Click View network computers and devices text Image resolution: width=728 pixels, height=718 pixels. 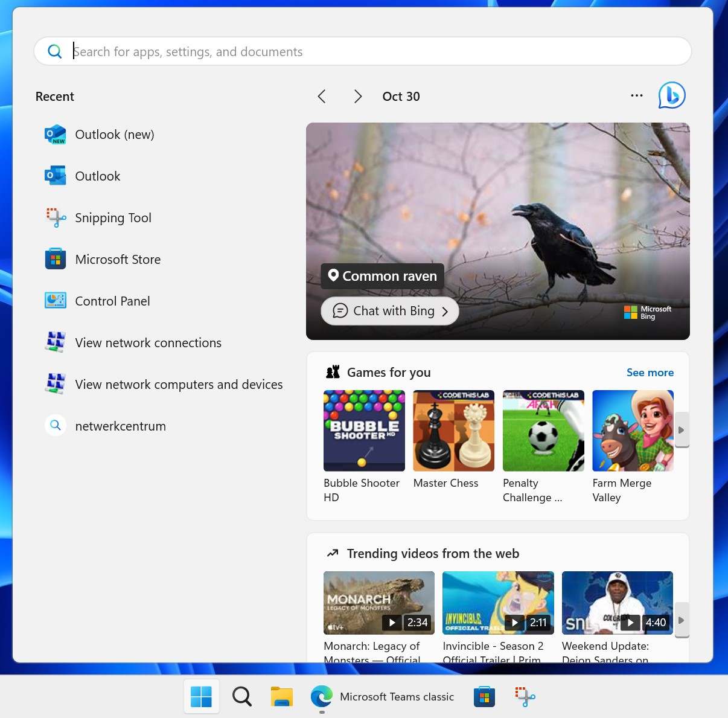[x=179, y=385]
